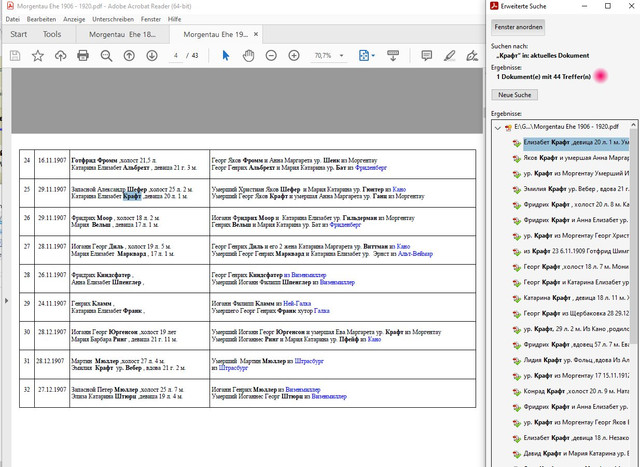640x467 pixels.
Task: Click the '1 Dokument(e) mit 44 Treffer(n)' text
Action: 543,77
